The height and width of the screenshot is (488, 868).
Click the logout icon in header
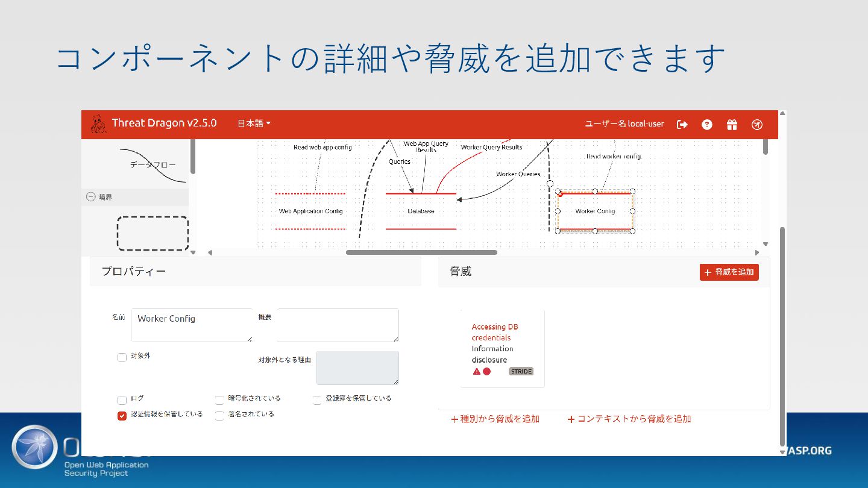click(x=682, y=125)
